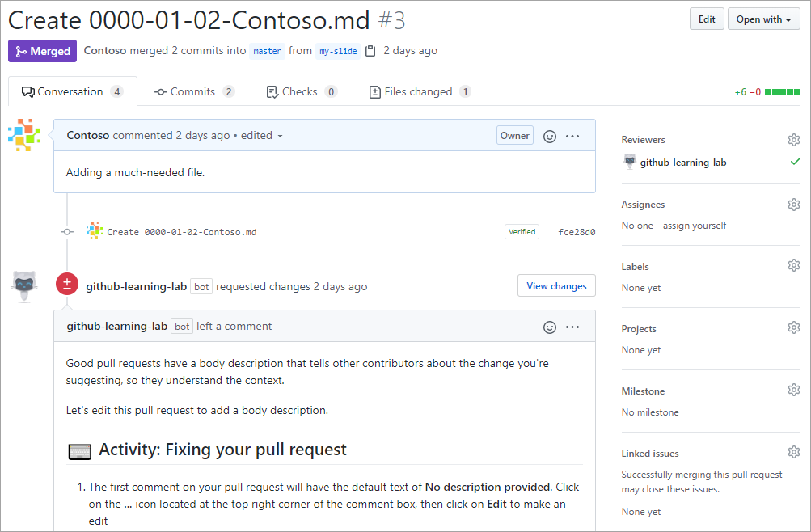Copy the branch name with the clipboard icon
Viewport: 811px width, 532px height.
pyautogui.click(x=369, y=50)
